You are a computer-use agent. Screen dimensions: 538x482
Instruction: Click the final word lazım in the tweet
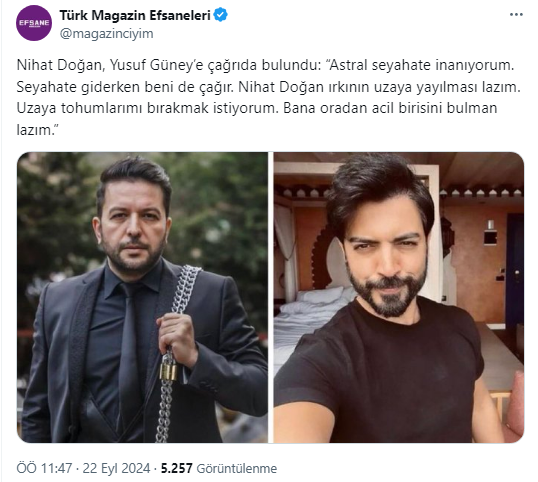(x=33, y=130)
